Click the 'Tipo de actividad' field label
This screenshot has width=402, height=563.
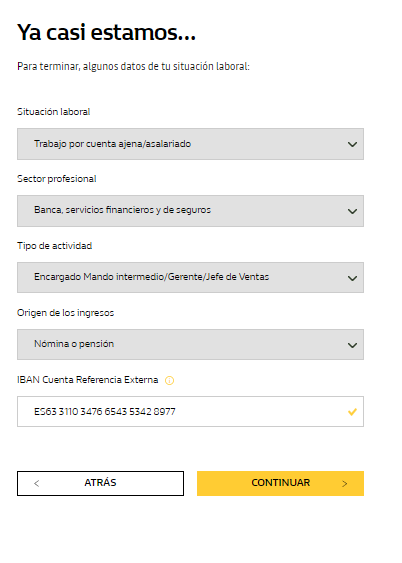tap(55, 246)
